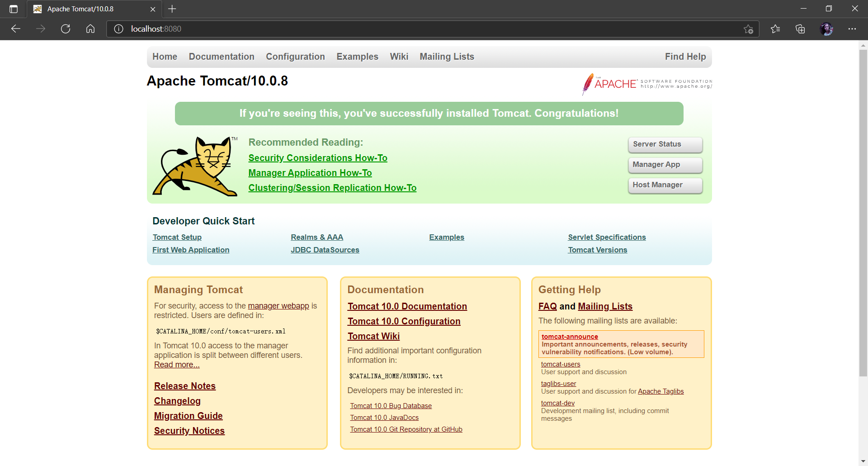Open browser Collections
The width and height of the screenshot is (868, 466).
800,29
